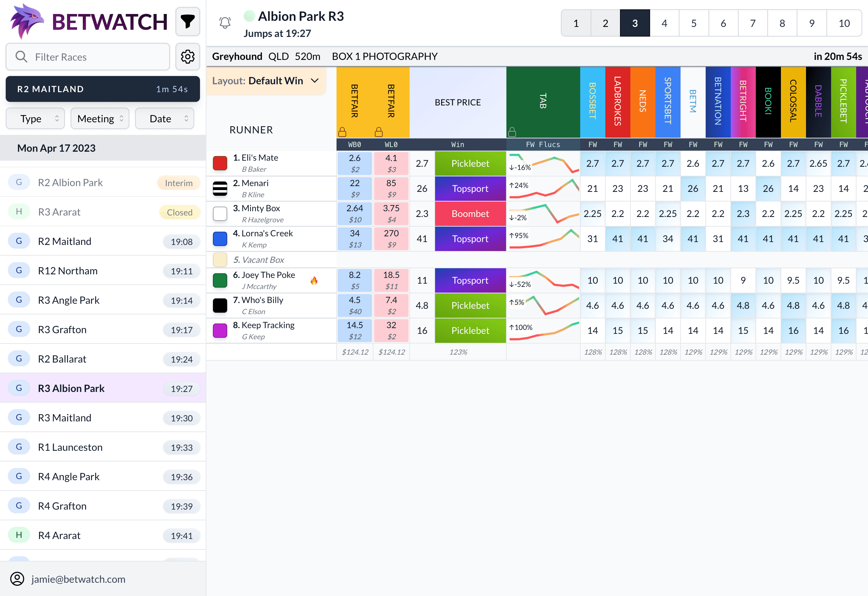Click the R2 Maitland next race button
This screenshot has width=868, height=596.
103,89
